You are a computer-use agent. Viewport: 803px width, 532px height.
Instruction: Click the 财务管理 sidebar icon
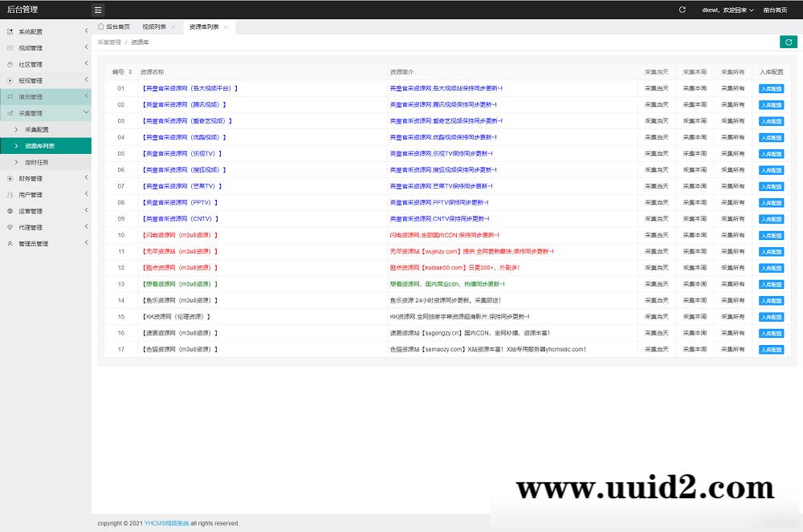click(x=10, y=178)
